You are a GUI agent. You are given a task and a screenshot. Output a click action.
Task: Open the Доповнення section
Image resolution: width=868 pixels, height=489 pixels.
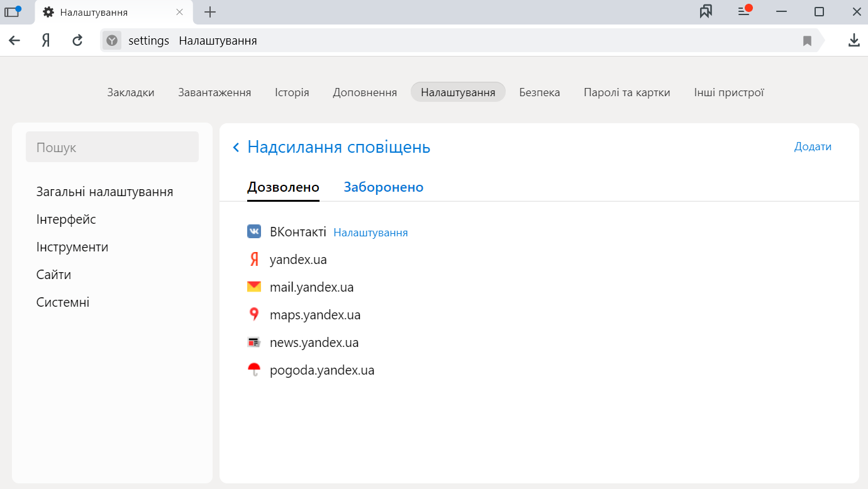tap(365, 92)
